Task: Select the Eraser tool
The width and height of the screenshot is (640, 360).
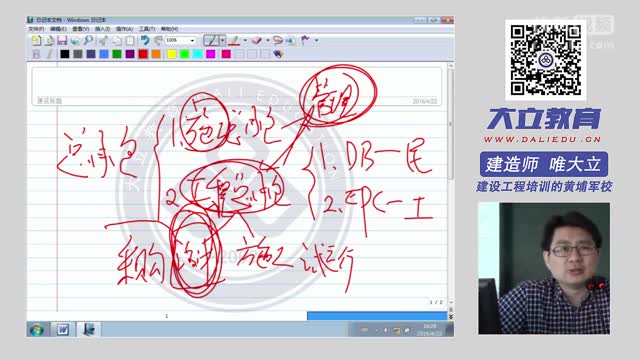Action: 256,40
